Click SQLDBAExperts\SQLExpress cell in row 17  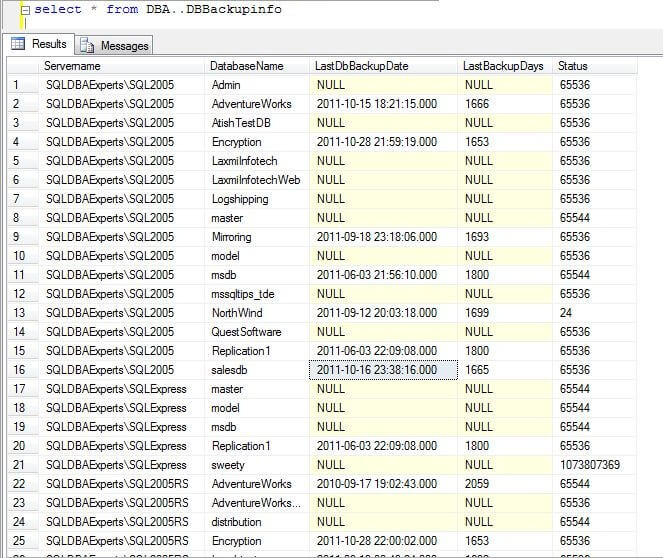click(121, 389)
